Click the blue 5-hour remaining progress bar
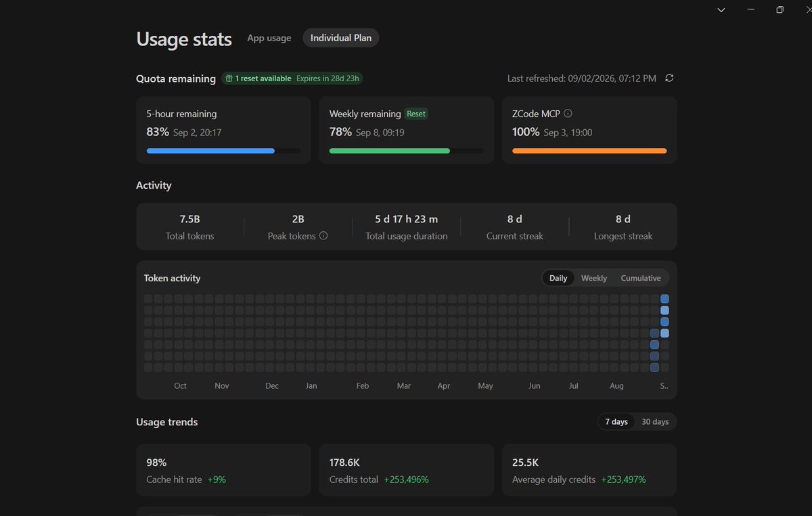 coord(224,151)
